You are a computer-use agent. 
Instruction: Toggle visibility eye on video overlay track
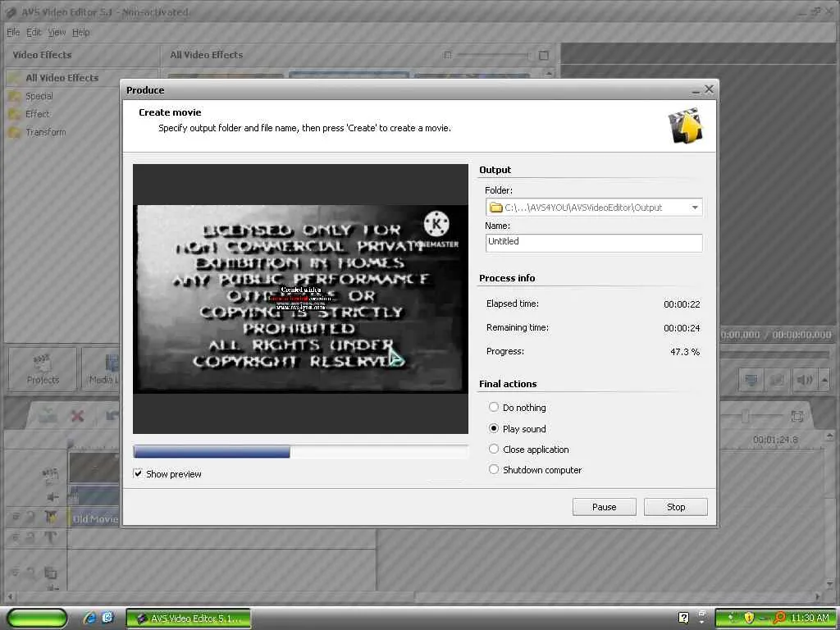tap(16, 573)
